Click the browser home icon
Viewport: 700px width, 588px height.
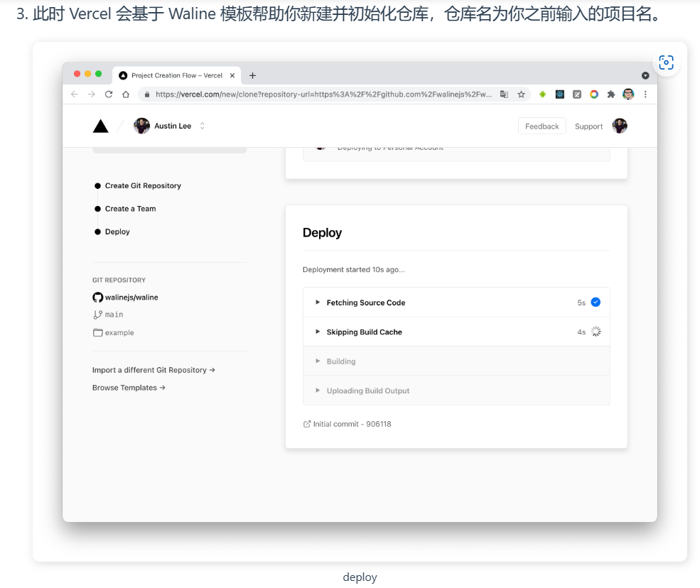126,94
